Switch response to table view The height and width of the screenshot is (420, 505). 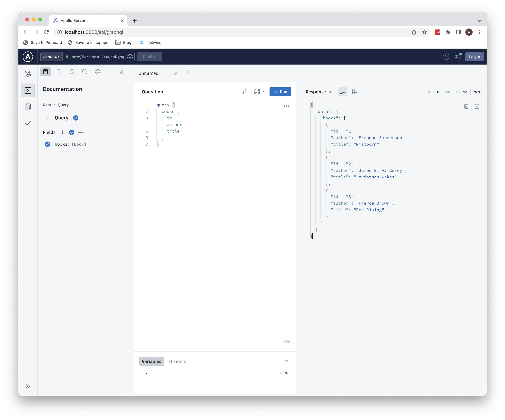click(355, 92)
